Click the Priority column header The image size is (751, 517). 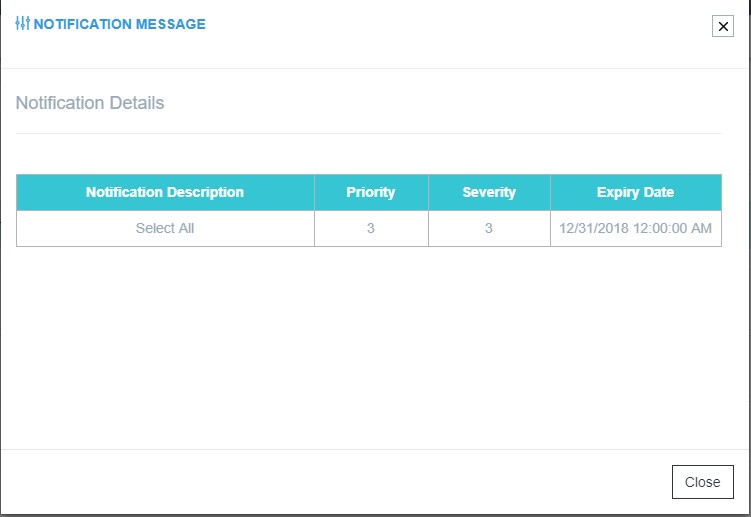point(371,192)
